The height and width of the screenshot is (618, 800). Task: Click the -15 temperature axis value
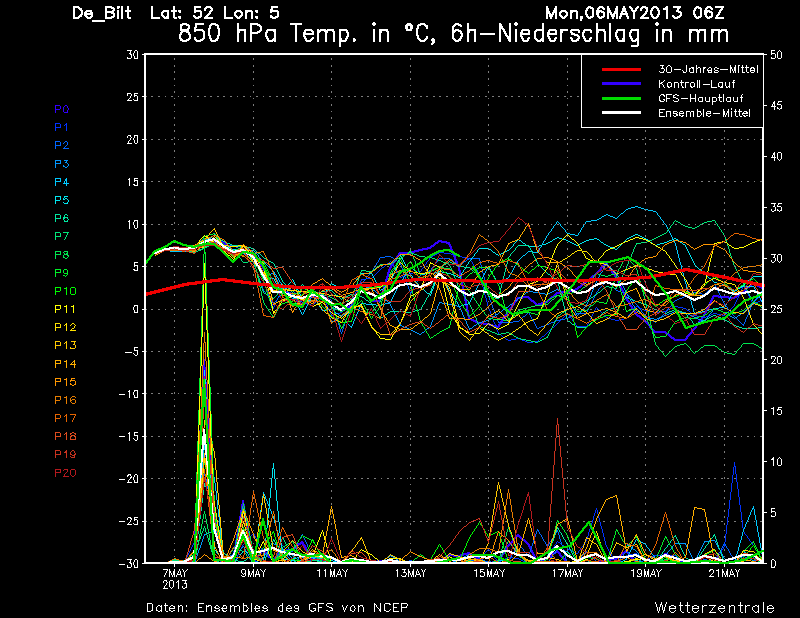129,437
